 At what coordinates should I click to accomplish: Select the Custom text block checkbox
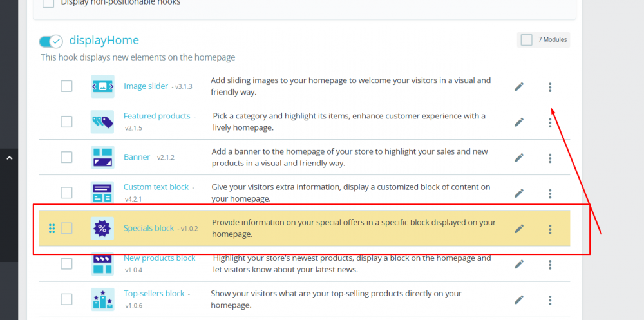pyautogui.click(x=66, y=193)
